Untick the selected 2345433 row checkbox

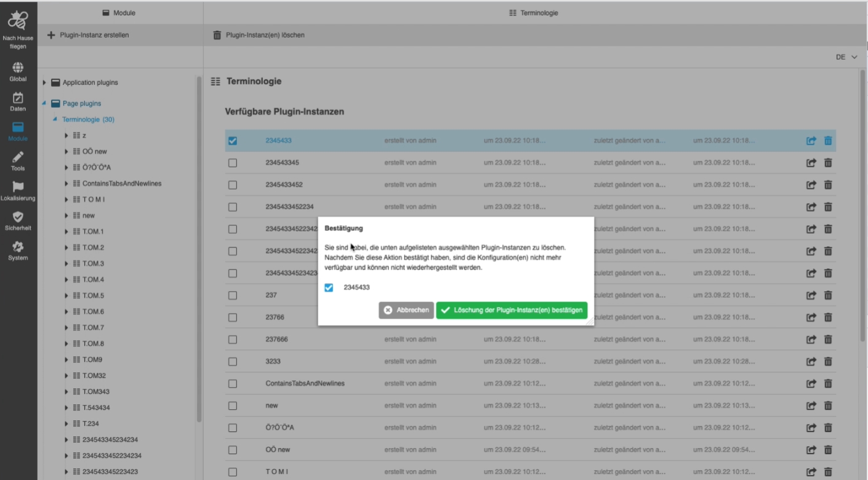click(x=233, y=141)
